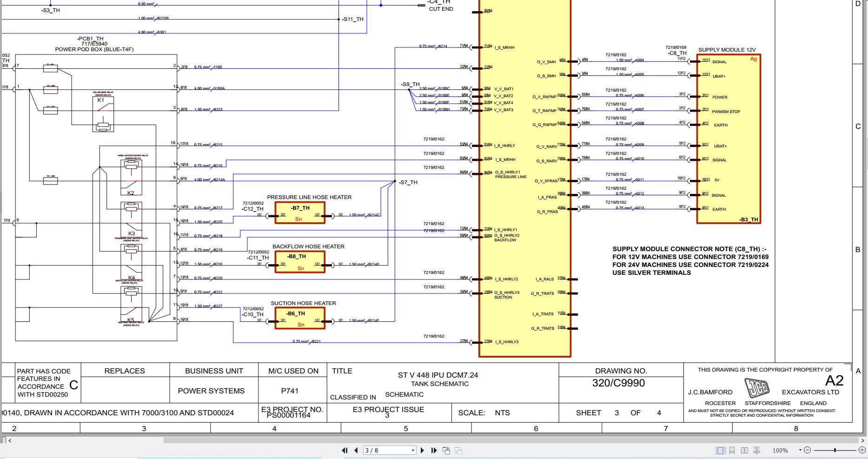Click the 100% zoom level label
The image size is (868, 459).
coord(780,450)
